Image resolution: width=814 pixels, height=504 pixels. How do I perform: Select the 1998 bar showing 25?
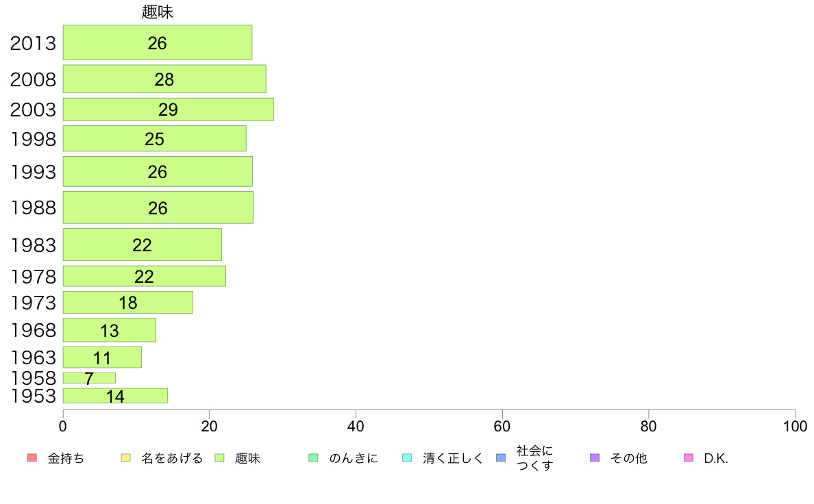(155, 138)
